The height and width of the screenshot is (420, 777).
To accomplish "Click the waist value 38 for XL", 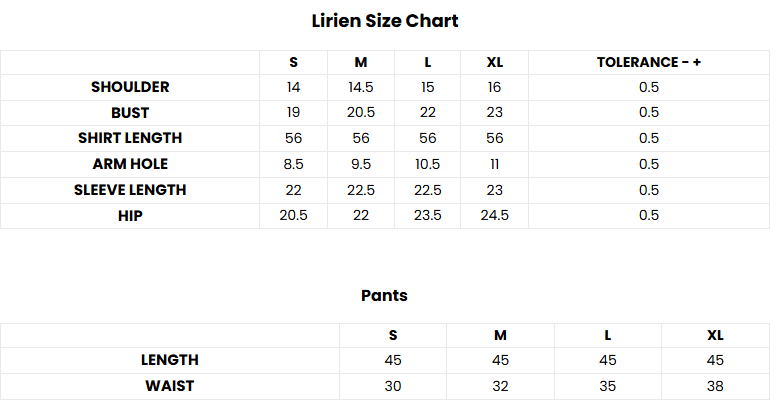I will [x=715, y=386].
